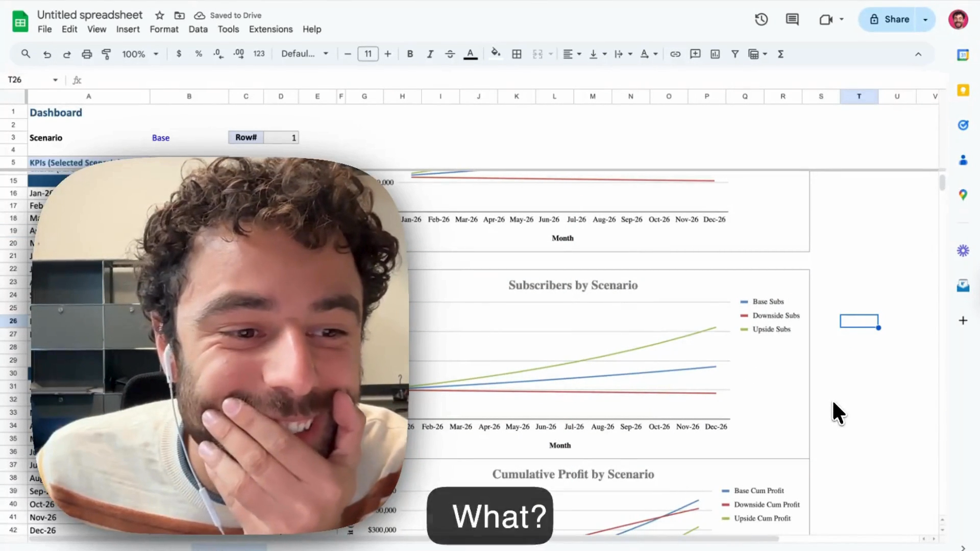Click the insert link icon

675,54
